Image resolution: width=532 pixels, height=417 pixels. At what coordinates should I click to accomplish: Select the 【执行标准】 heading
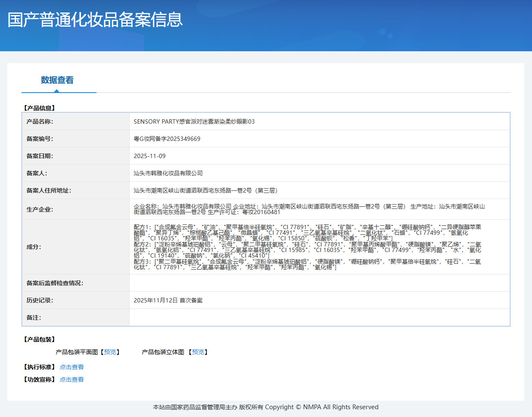click(x=39, y=367)
